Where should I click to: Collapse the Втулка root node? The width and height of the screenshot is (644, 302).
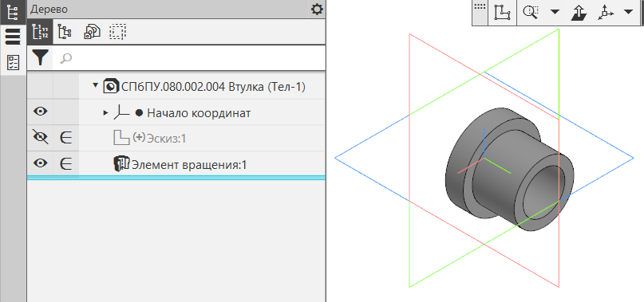click(x=96, y=86)
